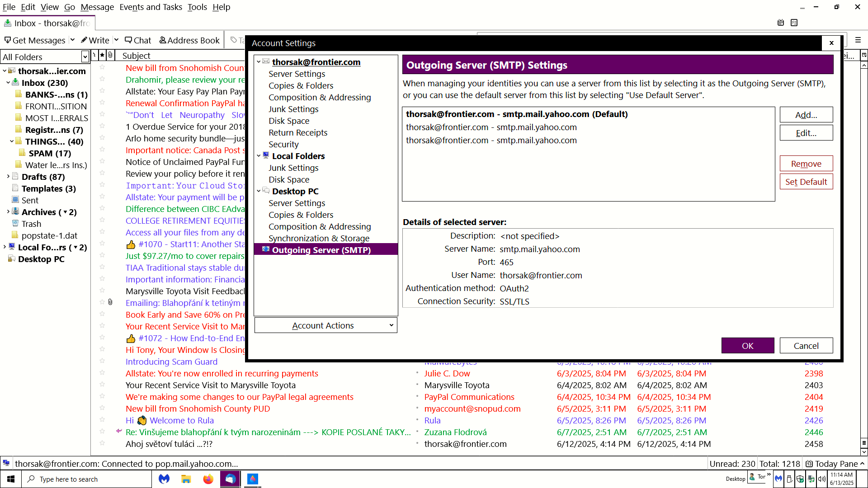Screen dimensions: 868x488
Task: Star the Renewal Confirmation PayPal message
Action: [x=102, y=102]
